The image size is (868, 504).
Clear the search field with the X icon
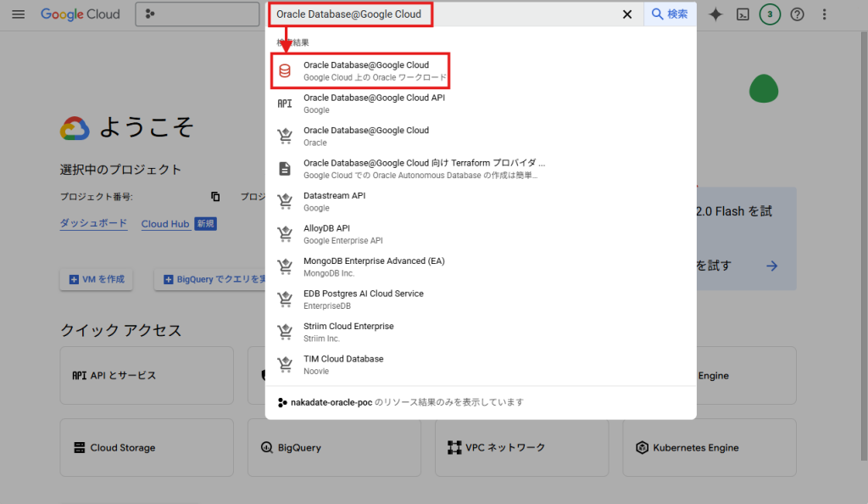(627, 14)
